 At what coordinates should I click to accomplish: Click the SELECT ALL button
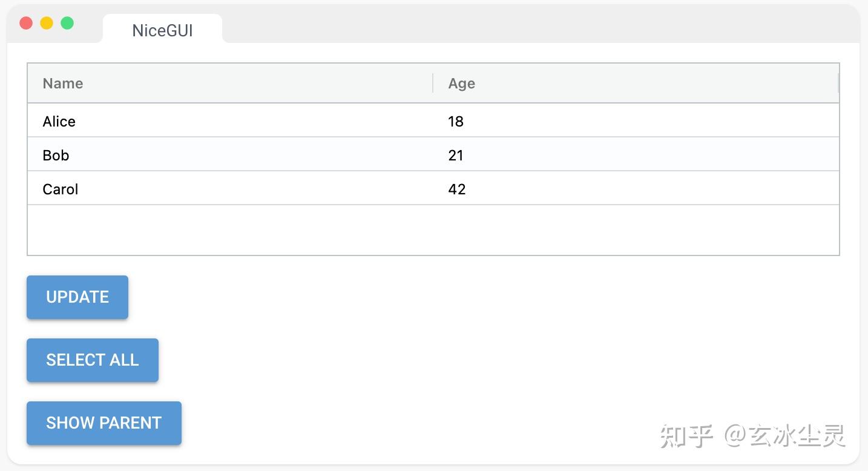point(92,360)
